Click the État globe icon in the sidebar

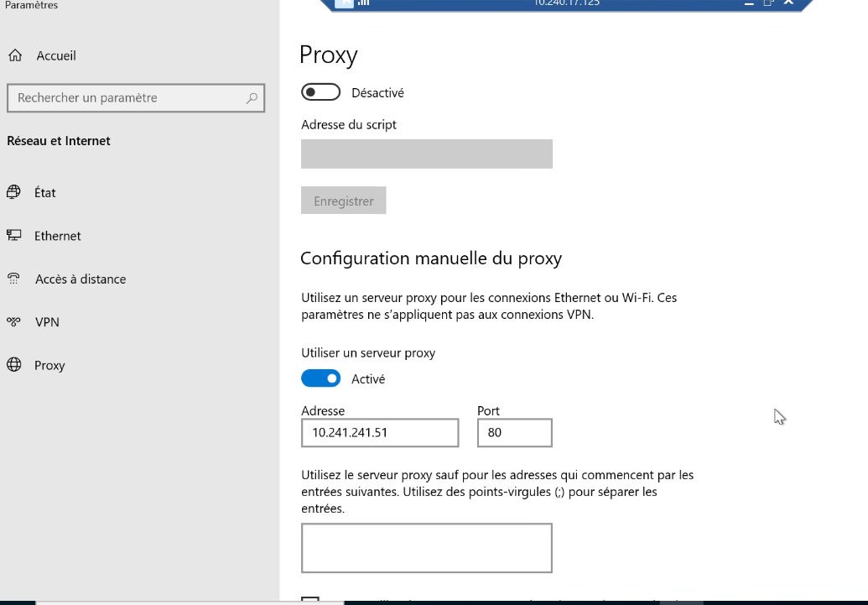pos(13,192)
